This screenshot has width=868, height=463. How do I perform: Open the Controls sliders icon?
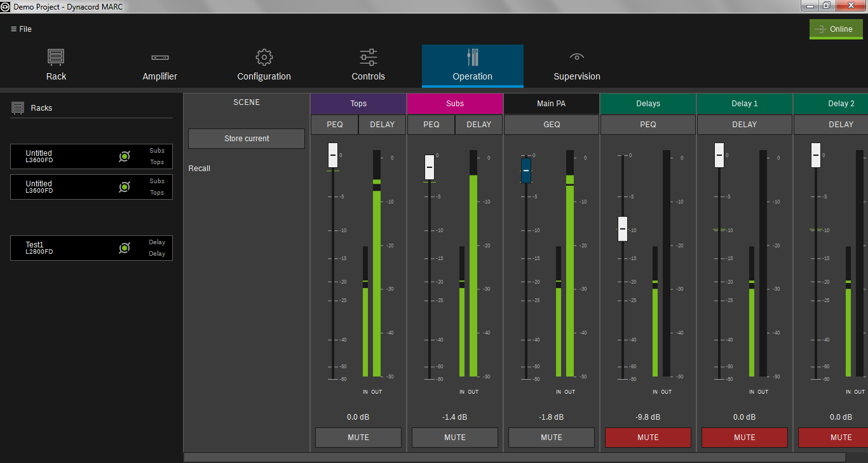click(368, 57)
